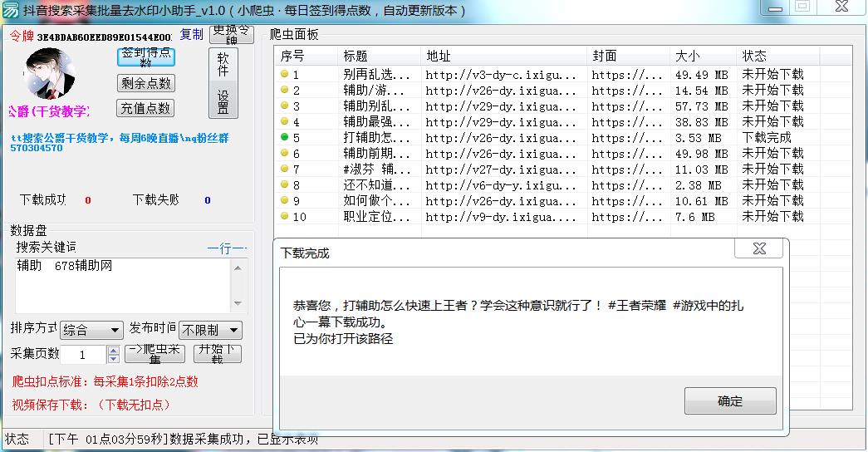This screenshot has width=868, height=452.
Task: Click the 签到得点数 check-in button
Action: (x=146, y=57)
